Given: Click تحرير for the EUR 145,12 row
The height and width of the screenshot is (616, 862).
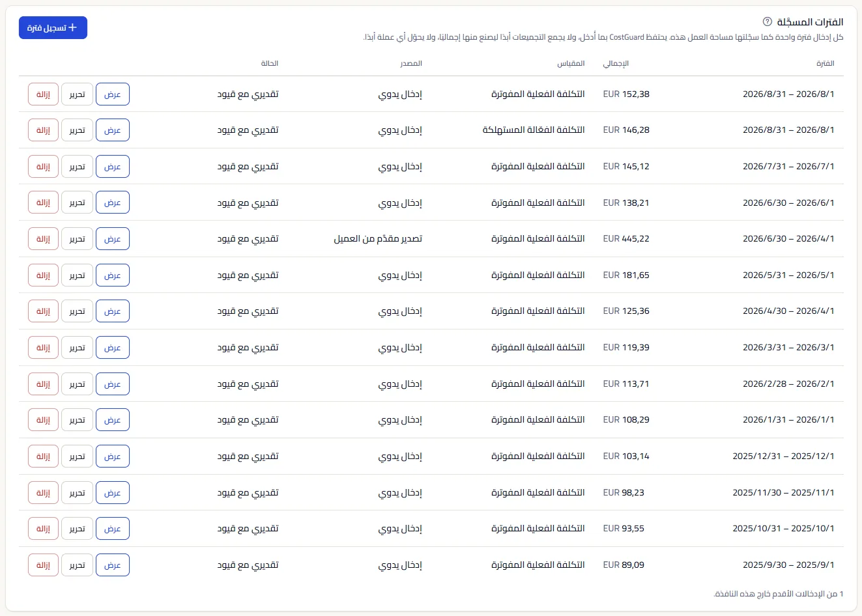Looking at the screenshot, I should pyautogui.click(x=77, y=167).
